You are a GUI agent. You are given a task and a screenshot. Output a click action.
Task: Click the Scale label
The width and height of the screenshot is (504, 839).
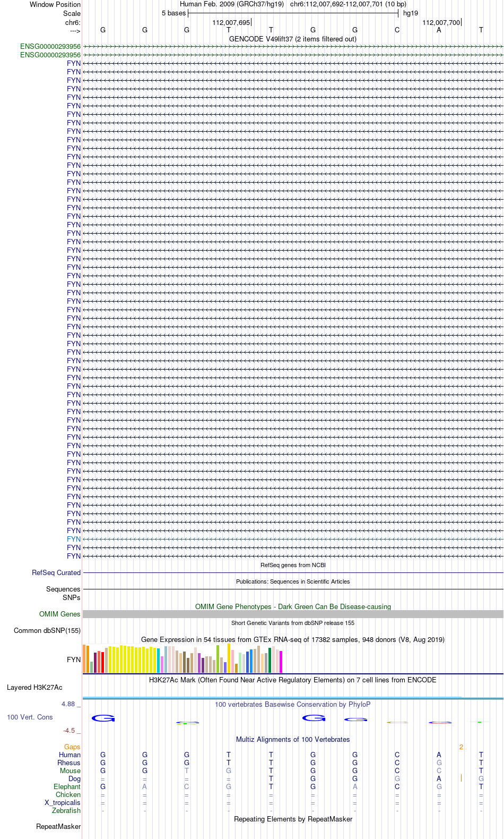coord(72,13)
